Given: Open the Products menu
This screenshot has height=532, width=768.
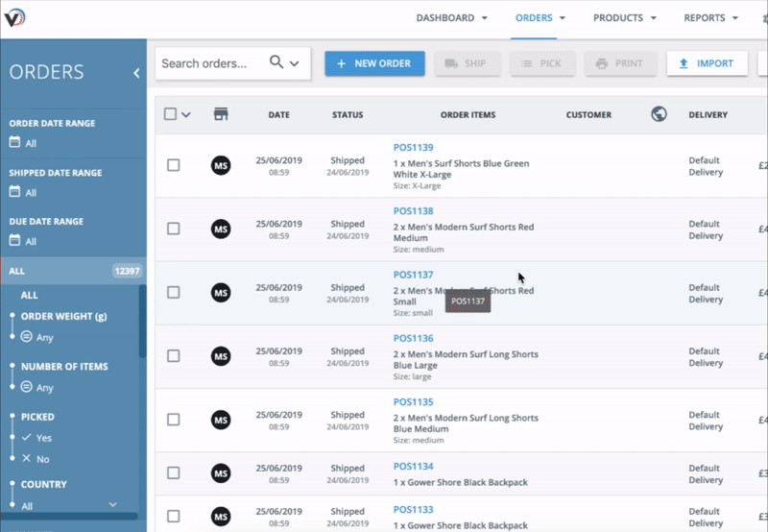Looking at the screenshot, I should click(x=624, y=18).
